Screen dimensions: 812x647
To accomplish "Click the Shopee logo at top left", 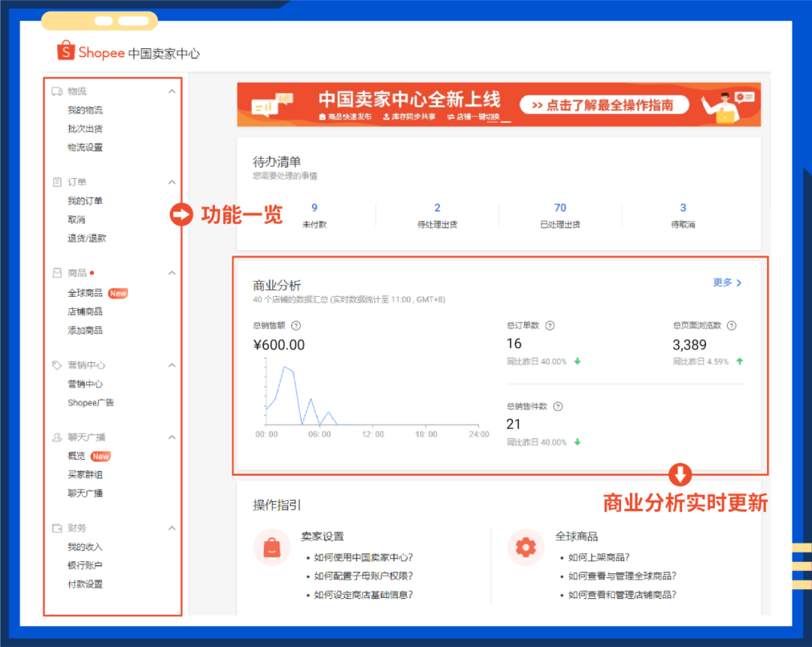I will (x=66, y=51).
